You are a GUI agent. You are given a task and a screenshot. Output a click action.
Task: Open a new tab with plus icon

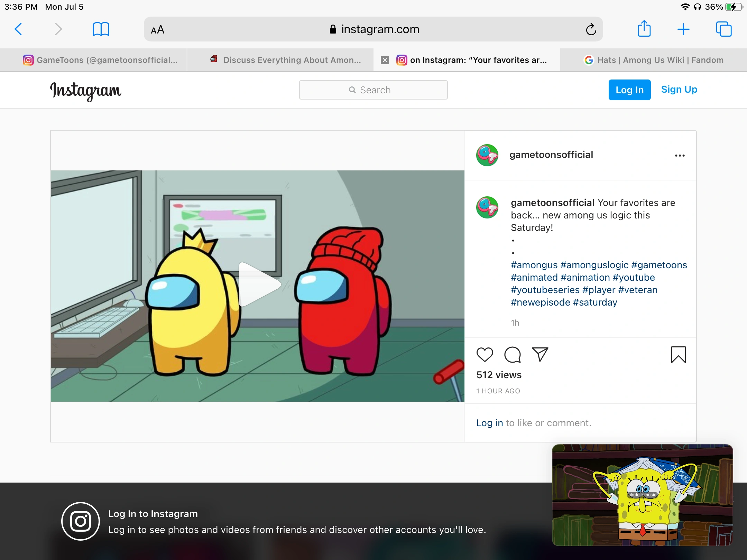pyautogui.click(x=683, y=29)
